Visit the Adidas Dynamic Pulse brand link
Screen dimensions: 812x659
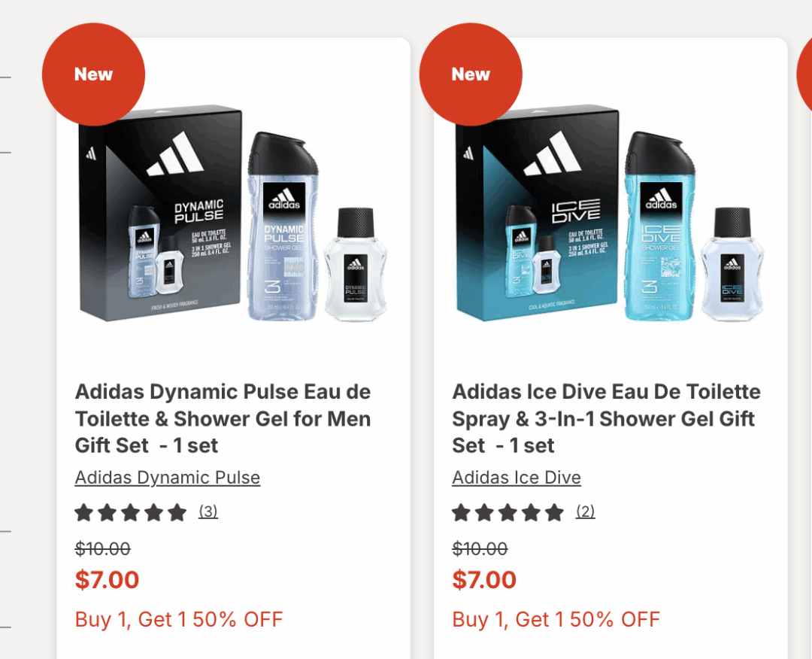point(168,478)
